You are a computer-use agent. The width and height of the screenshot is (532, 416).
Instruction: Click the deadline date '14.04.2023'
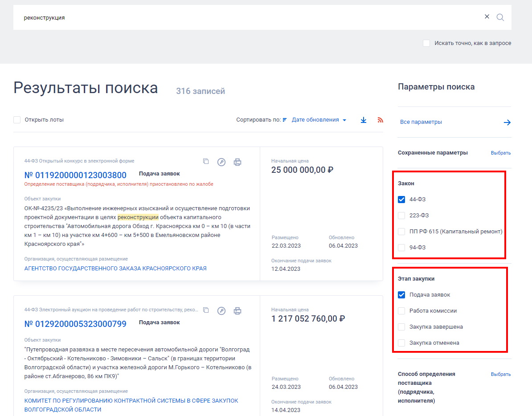coord(286,410)
